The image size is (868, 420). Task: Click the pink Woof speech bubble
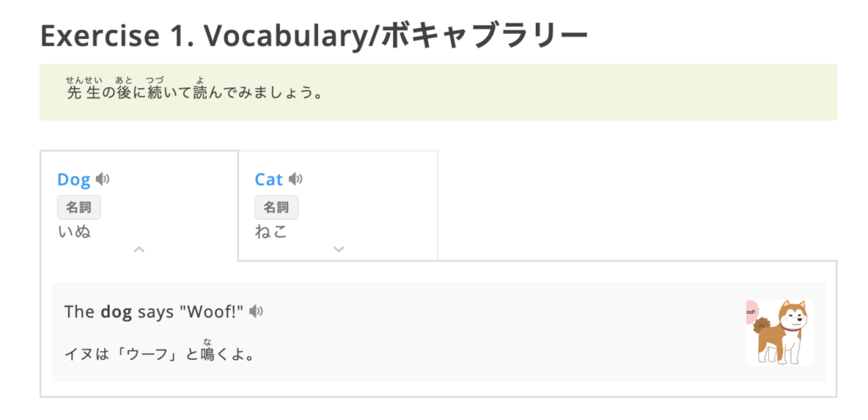tap(750, 313)
